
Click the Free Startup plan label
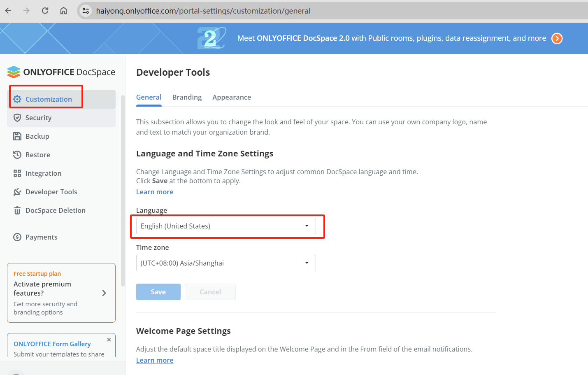pos(37,274)
